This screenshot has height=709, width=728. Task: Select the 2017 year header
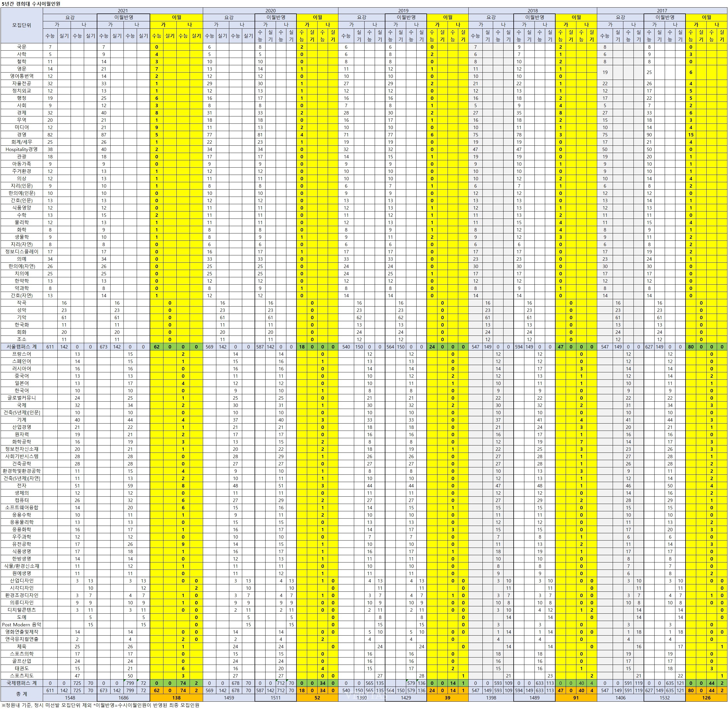tap(662, 10)
